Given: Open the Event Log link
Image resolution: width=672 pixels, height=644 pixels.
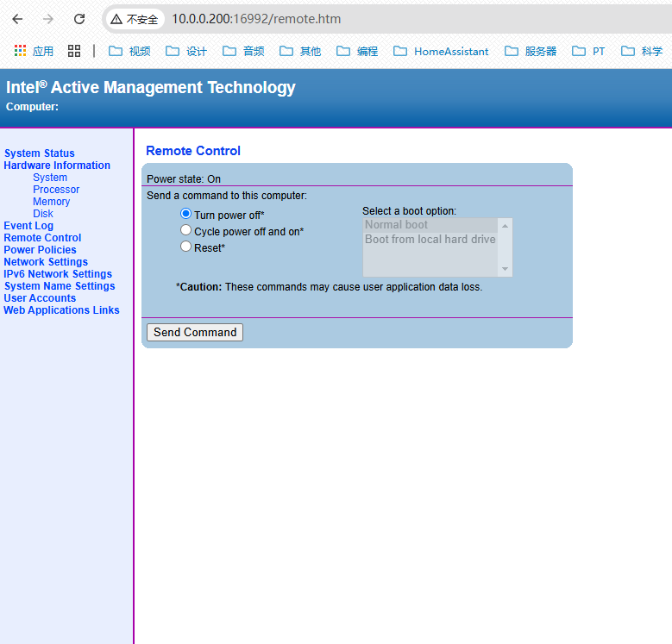Looking at the screenshot, I should pyautogui.click(x=28, y=226).
